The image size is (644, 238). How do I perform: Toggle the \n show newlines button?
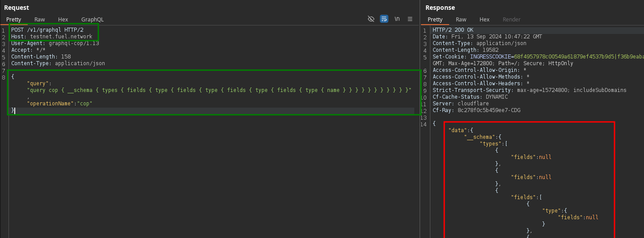(397, 19)
